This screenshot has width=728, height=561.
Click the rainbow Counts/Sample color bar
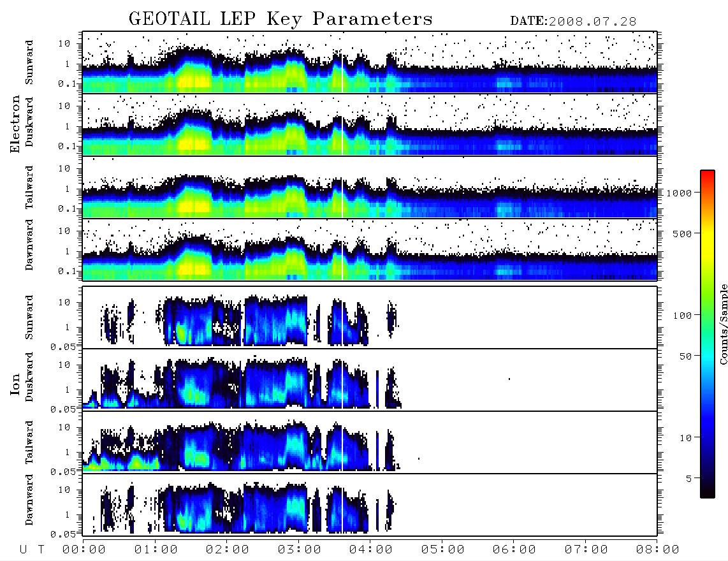point(708,334)
